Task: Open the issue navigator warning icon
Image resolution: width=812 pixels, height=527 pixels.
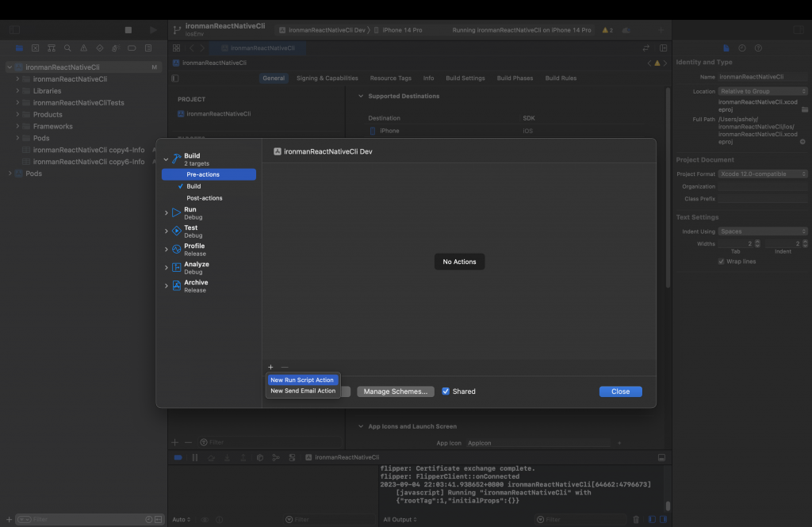Action: 83,48
